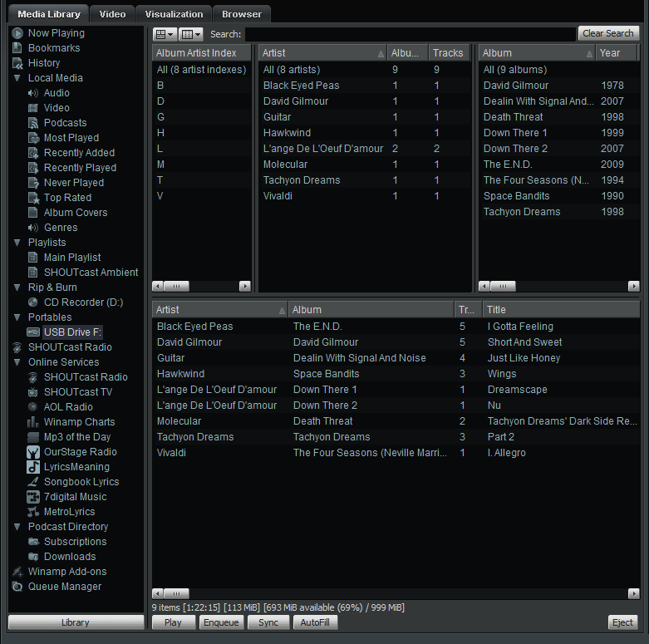Click the AutoFill button
Screen dimensions: 649x644
coord(315,622)
